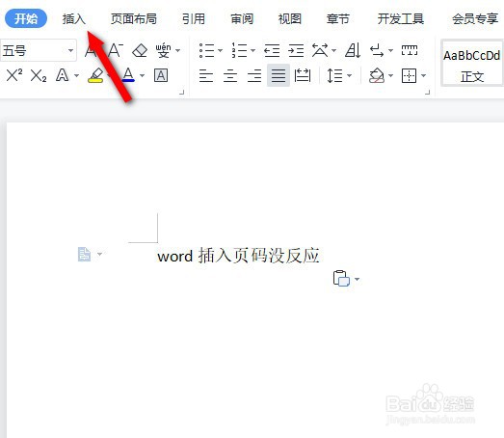Align text left
The width and height of the screenshot is (504, 438).
coord(206,75)
